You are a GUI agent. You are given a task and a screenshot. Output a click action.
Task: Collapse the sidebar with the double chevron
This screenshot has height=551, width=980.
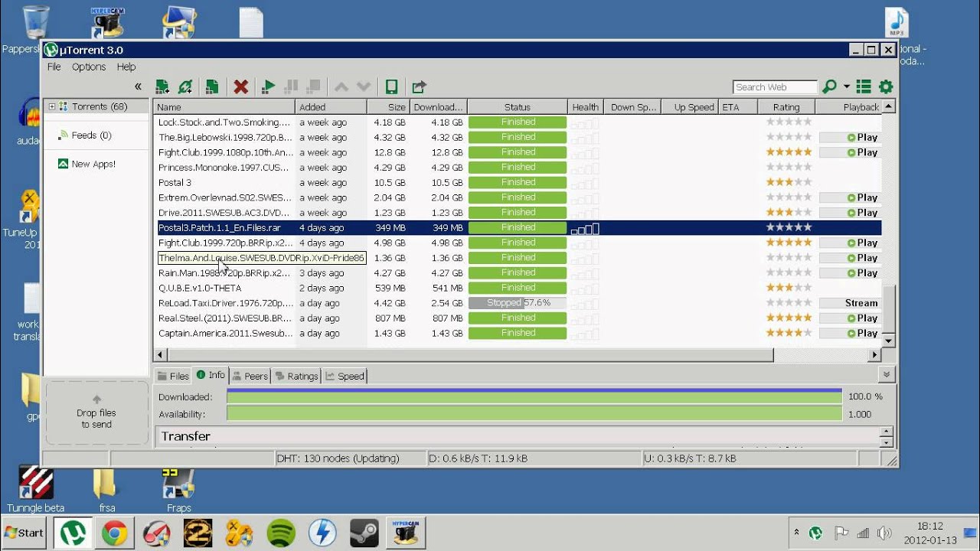tap(138, 86)
